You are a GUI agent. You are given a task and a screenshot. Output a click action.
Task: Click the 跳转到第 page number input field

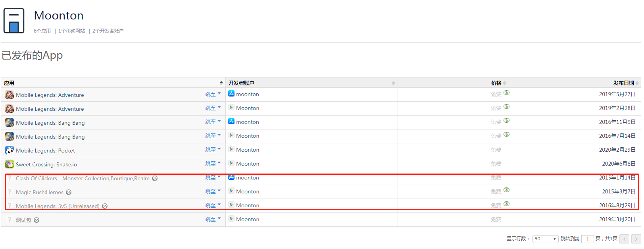587,239
